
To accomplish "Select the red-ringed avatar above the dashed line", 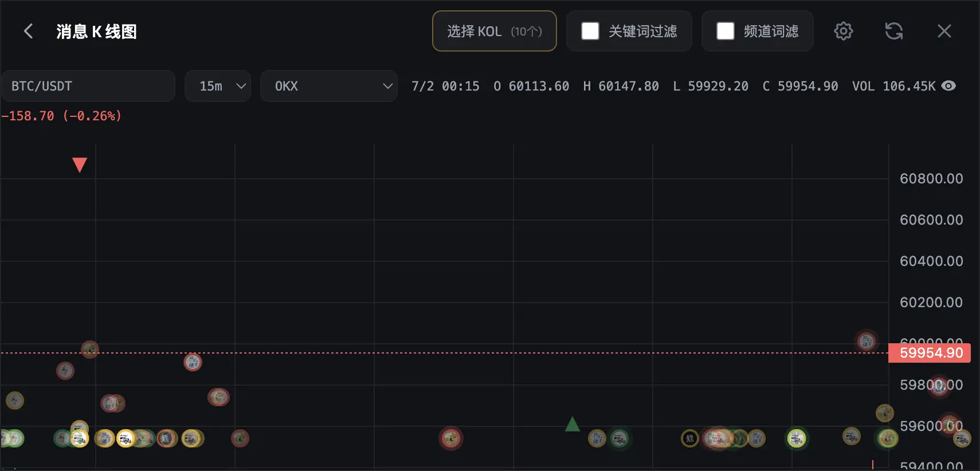I will (x=867, y=342).
